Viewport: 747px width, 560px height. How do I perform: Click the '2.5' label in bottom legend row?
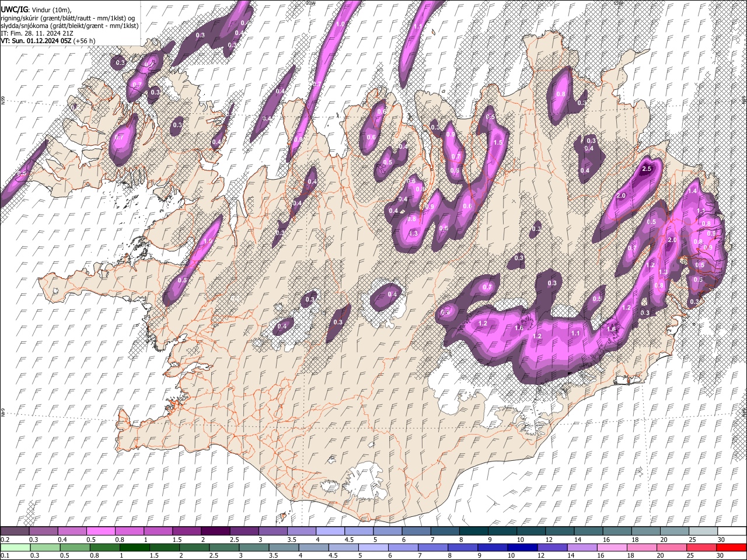213,555
